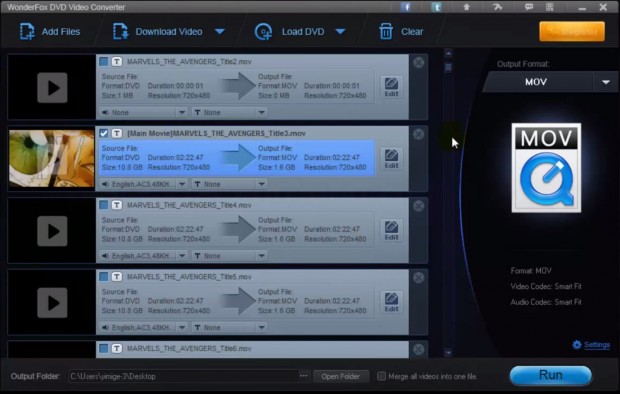Click the Twitter icon in title bar

point(436,7)
